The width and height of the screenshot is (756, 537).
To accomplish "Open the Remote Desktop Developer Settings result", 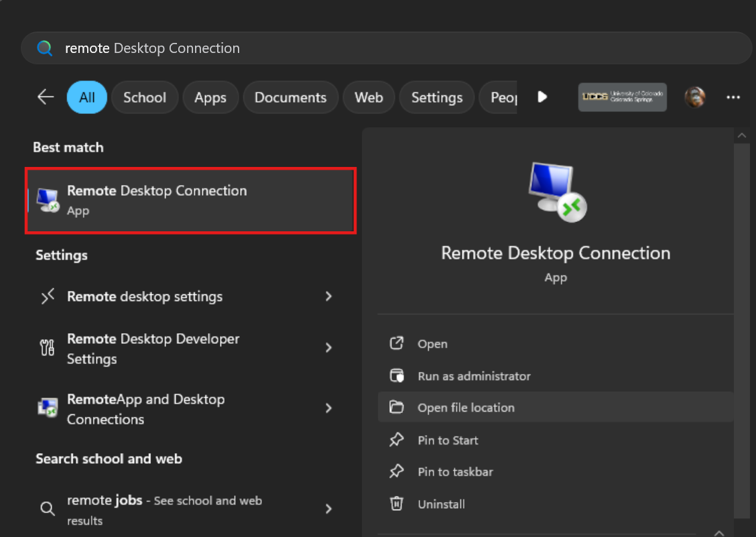I will point(191,349).
